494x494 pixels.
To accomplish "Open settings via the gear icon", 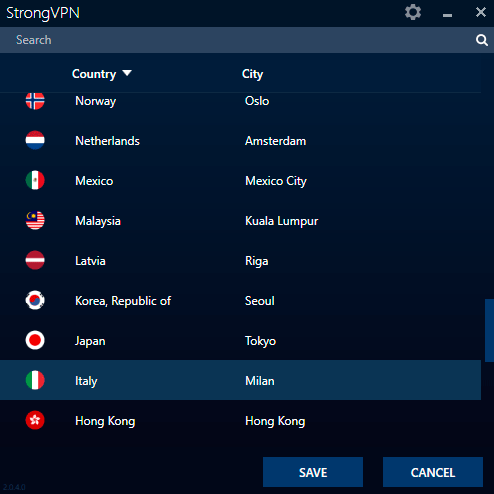I will coord(413,13).
